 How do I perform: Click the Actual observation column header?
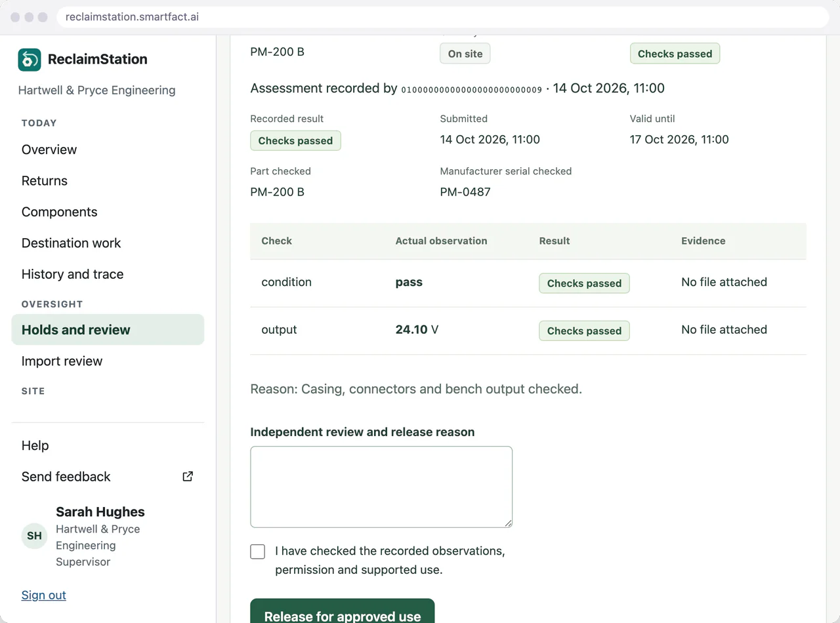point(442,241)
